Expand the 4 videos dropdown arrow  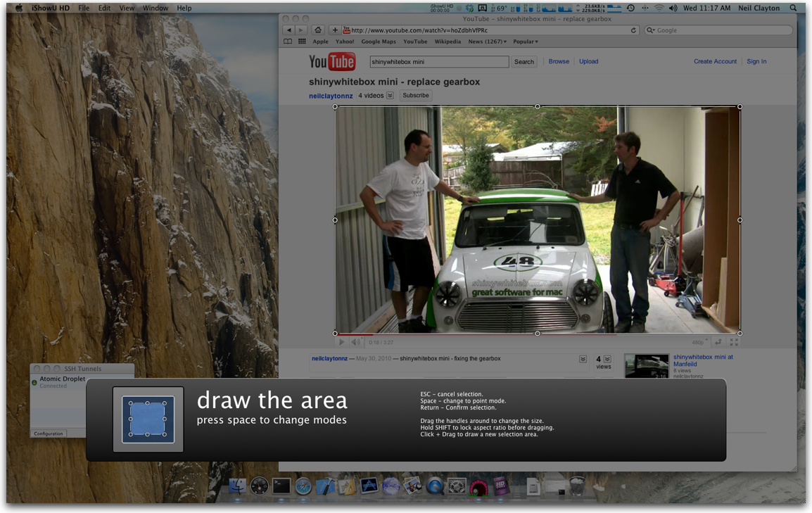pyautogui.click(x=390, y=96)
